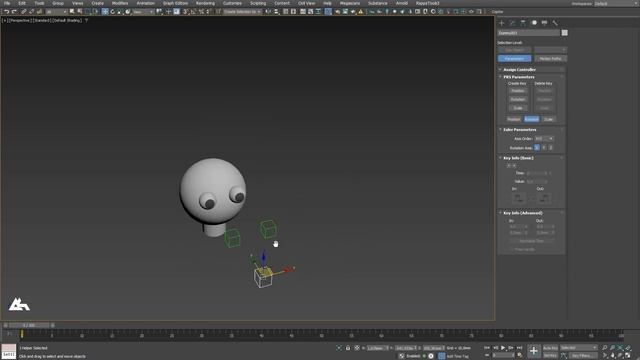Switch to the Create command panel tab

[502, 23]
